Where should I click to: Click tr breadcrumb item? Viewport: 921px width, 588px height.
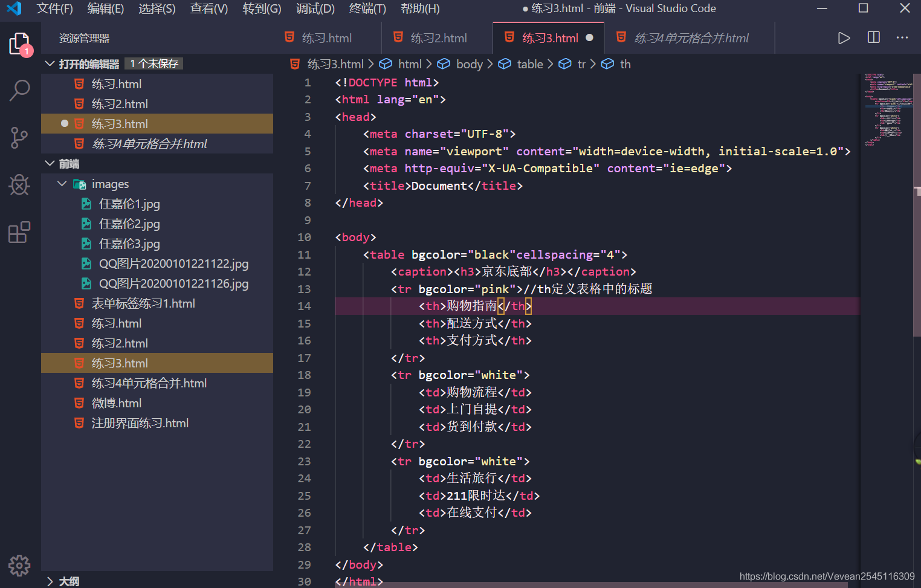[x=581, y=64]
